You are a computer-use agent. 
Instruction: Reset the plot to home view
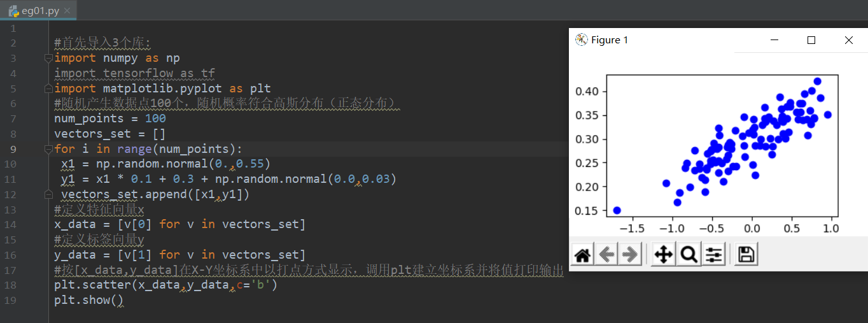tap(582, 255)
